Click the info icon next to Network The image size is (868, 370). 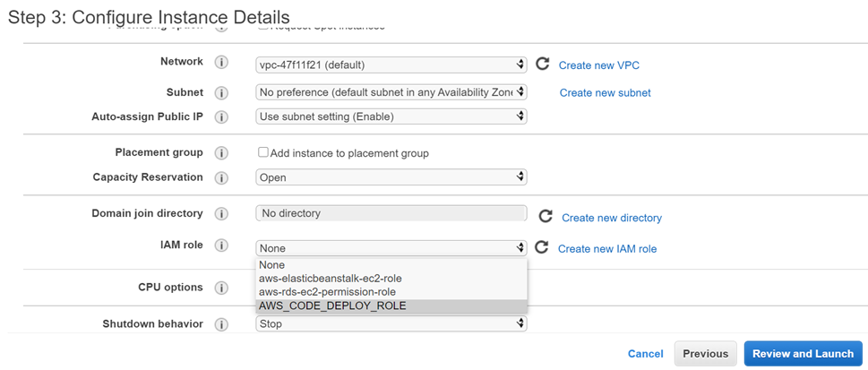coord(221,64)
